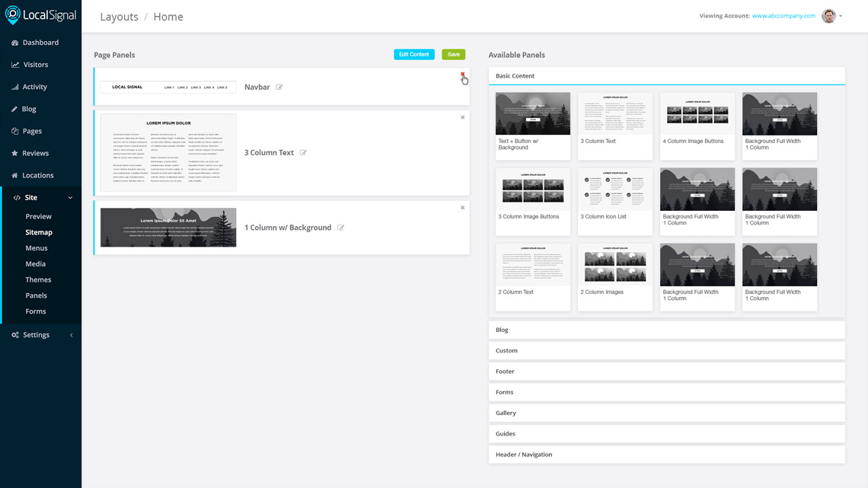
Task: Click the Edit Content button
Action: [x=414, y=54]
